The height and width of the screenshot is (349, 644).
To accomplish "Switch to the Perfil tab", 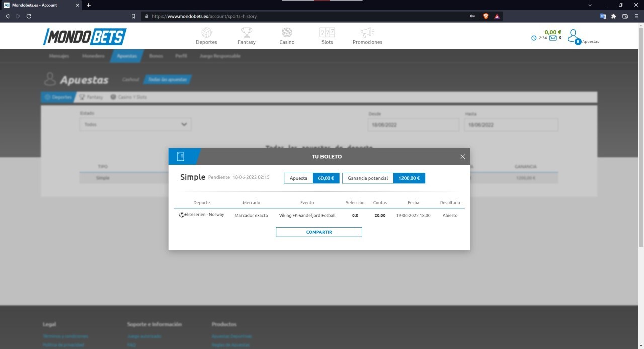I will coord(181,56).
